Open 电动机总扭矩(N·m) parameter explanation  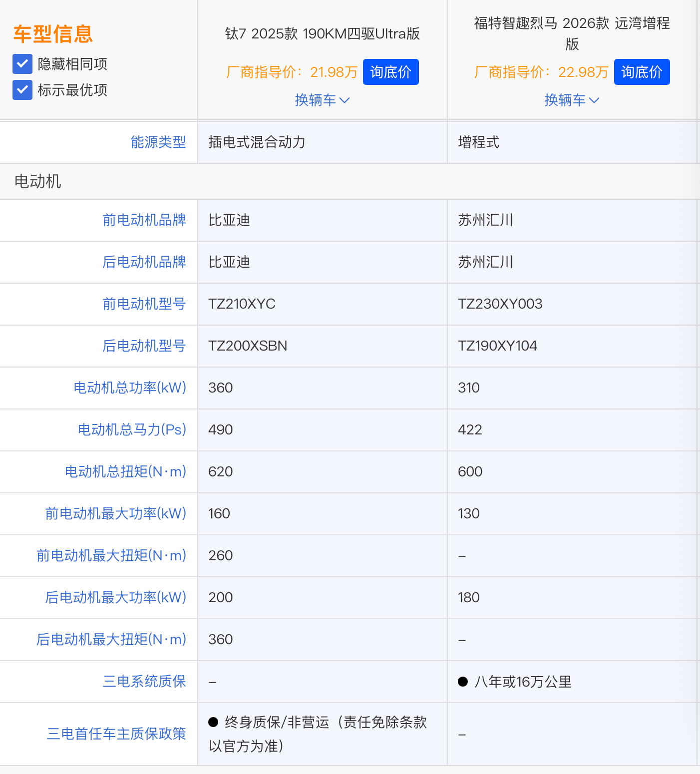coord(125,472)
